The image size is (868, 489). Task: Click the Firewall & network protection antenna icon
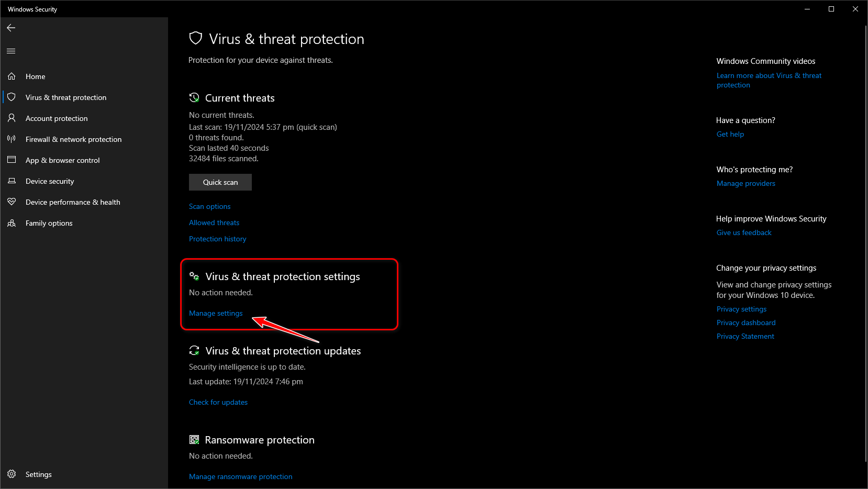[12, 139]
